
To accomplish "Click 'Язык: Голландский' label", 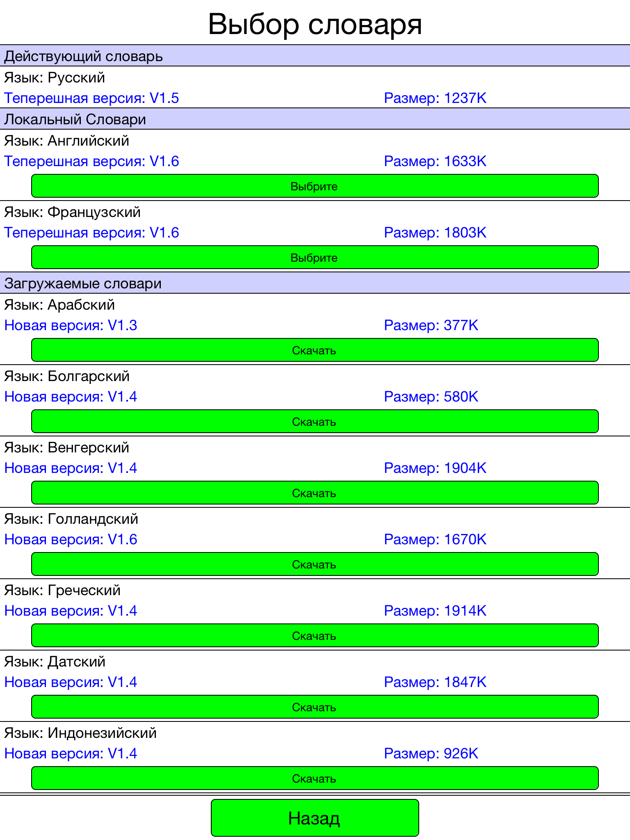I will [71, 519].
